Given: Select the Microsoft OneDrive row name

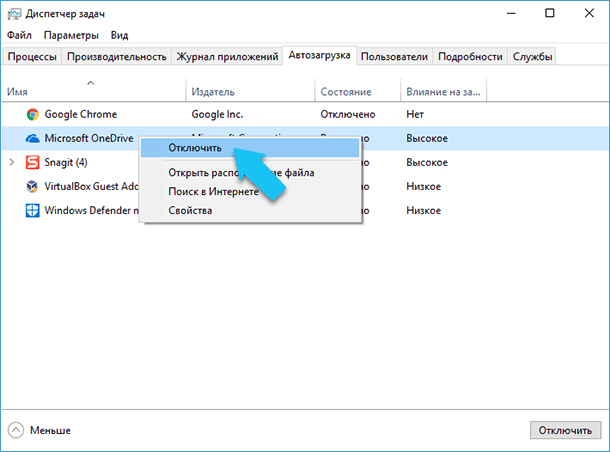Looking at the screenshot, I should click(x=89, y=138).
